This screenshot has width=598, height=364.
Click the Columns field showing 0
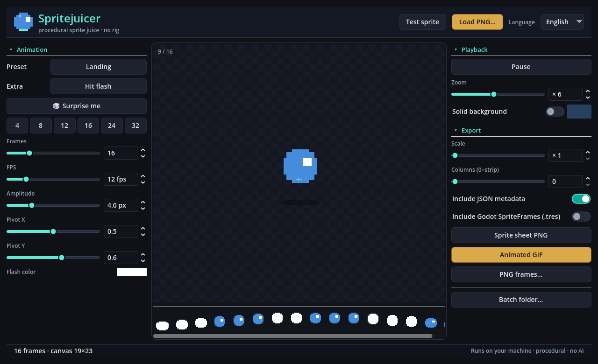pos(565,182)
